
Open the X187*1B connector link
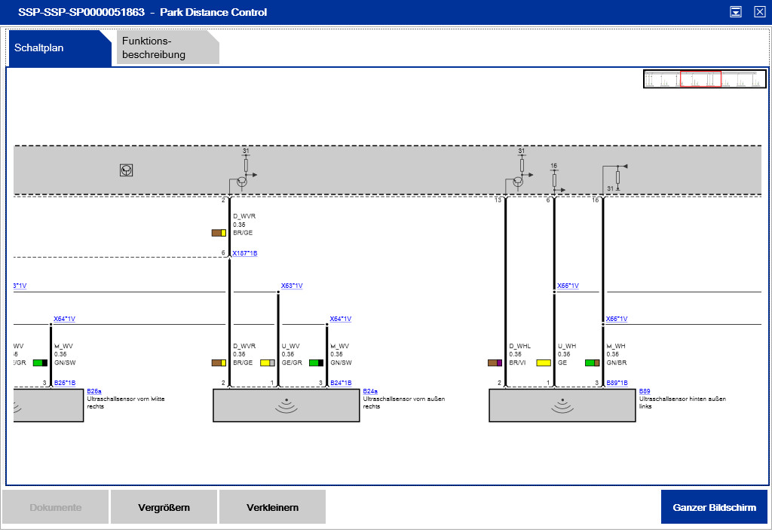tap(245, 253)
